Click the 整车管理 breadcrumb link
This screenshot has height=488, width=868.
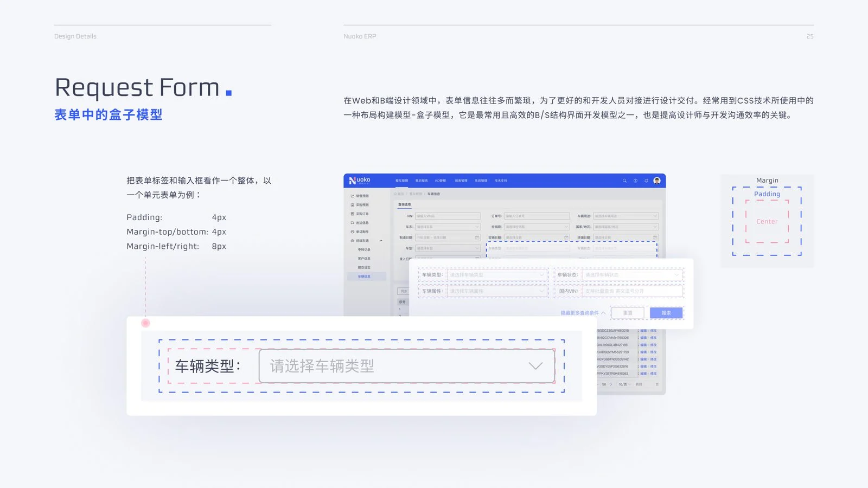[416, 194]
